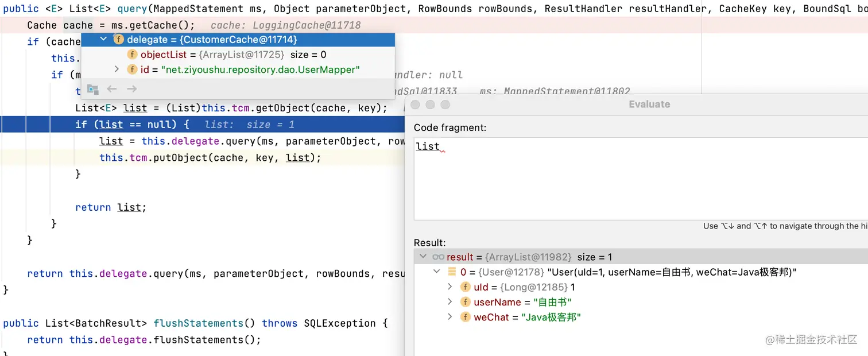This screenshot has width=868, height=356.
Task: Click the id field icon
Action: tap(132, 69)
